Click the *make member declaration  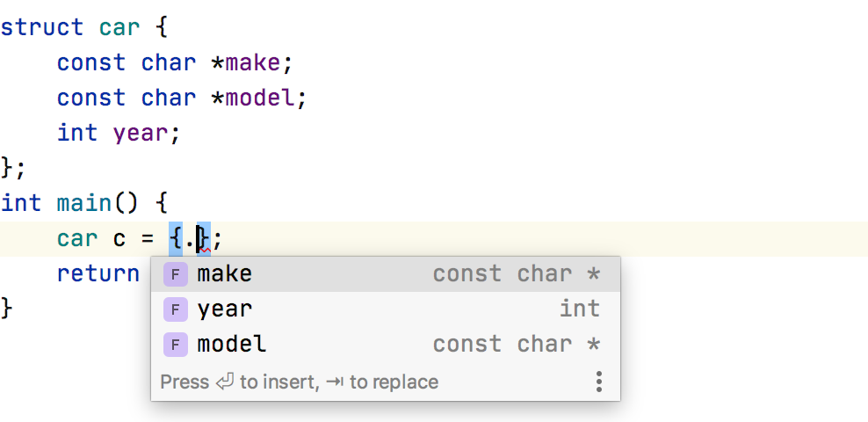pyautogui.click(x=246, y=62)
